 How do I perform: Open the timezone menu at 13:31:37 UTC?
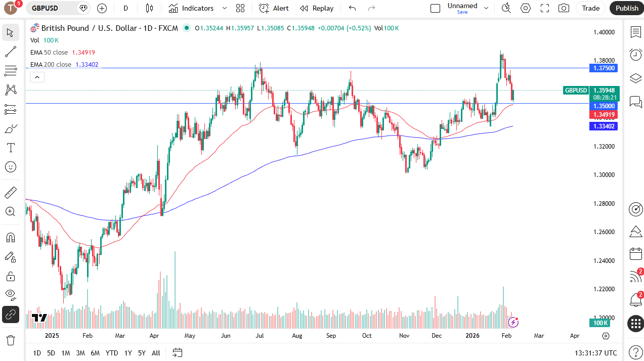(x=596, y=353)
